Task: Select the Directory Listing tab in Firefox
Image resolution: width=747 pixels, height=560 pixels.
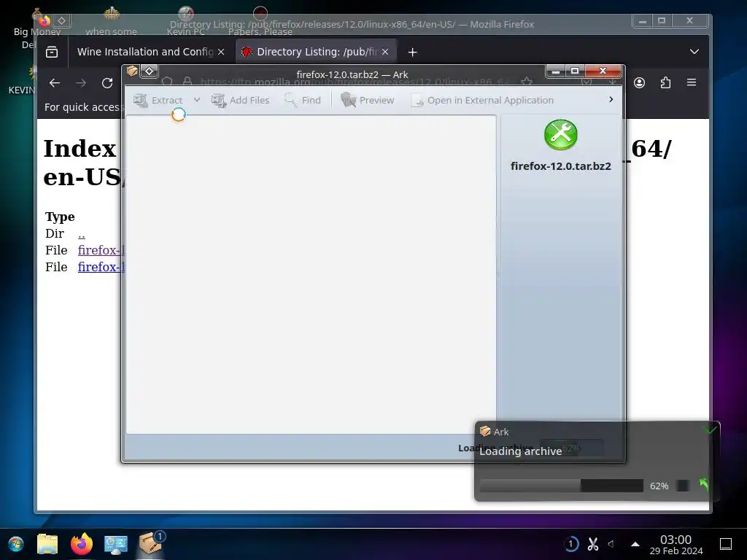Action: 317,52
